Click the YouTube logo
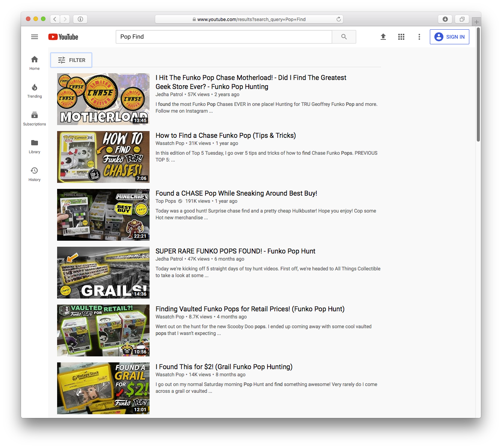 [x=63, y=37]
